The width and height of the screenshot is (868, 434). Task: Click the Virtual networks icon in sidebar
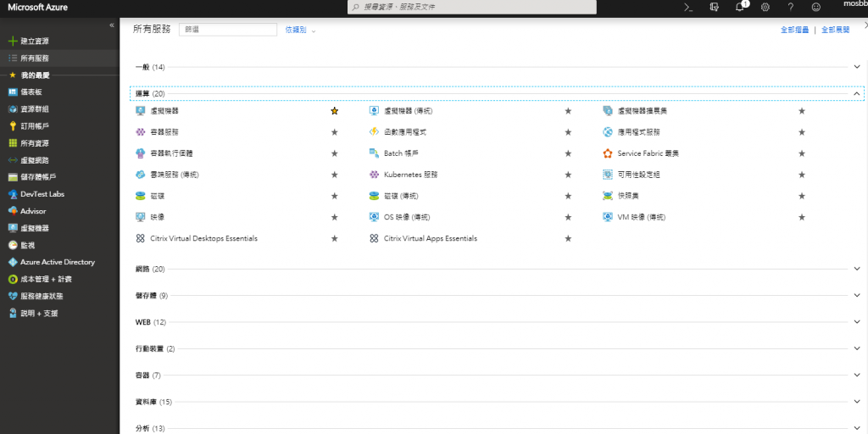pos(13,160)
